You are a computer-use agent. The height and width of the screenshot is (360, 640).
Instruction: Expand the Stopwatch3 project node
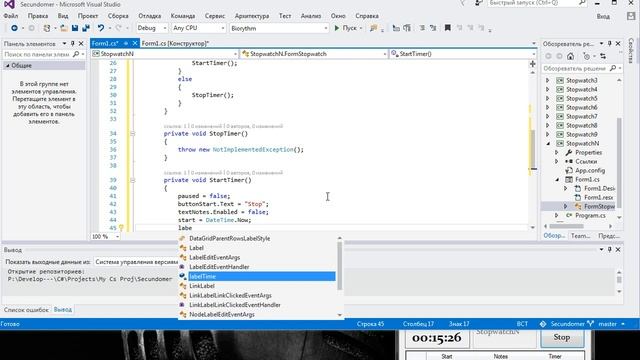548,80
